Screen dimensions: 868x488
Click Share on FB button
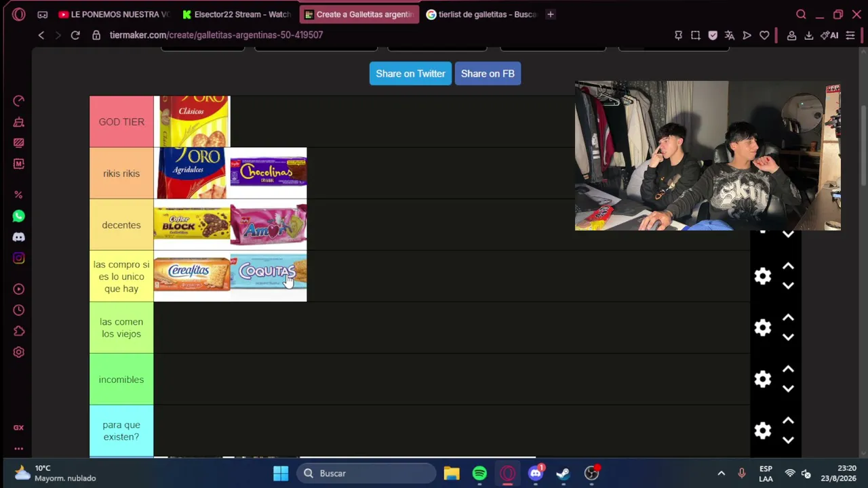pyautogui.click(x=488, y=74)
